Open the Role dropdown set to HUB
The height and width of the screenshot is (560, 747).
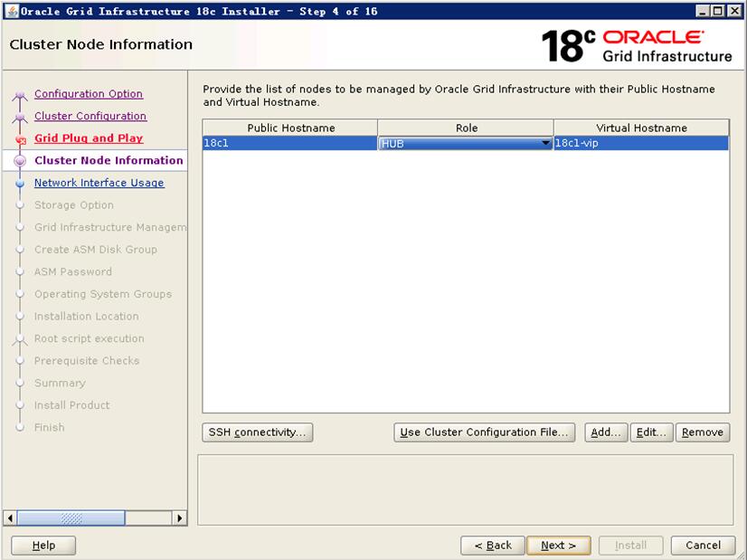point(465,143)
